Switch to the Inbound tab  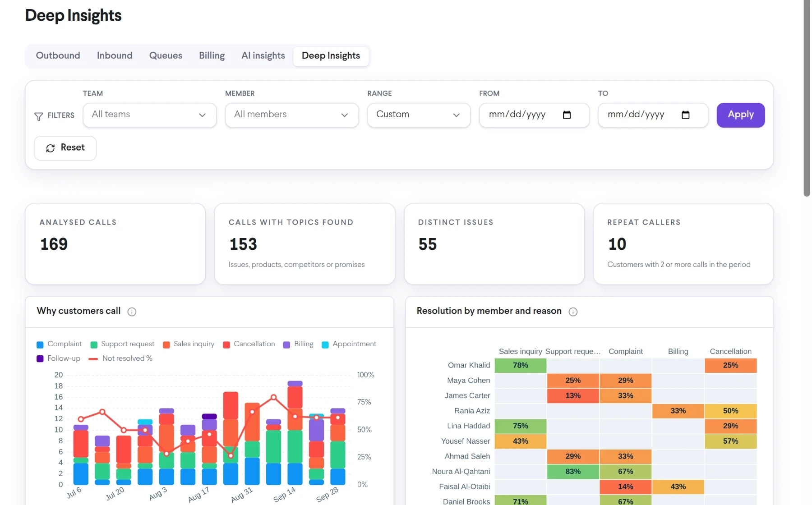[x=115, y=56]
